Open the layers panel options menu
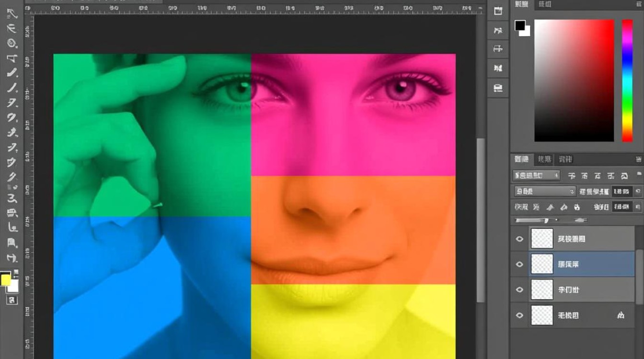 coord(639,159)
